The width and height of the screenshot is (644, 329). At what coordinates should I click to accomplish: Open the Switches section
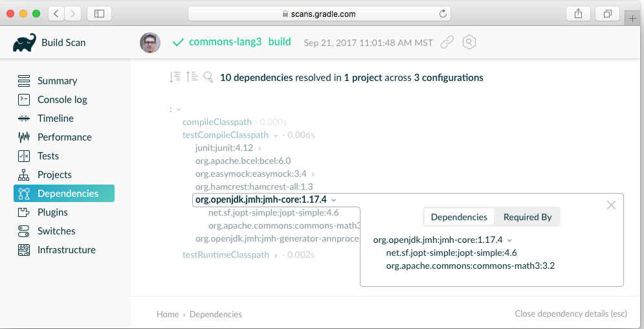pyautogui.click(x=56, y=231)
